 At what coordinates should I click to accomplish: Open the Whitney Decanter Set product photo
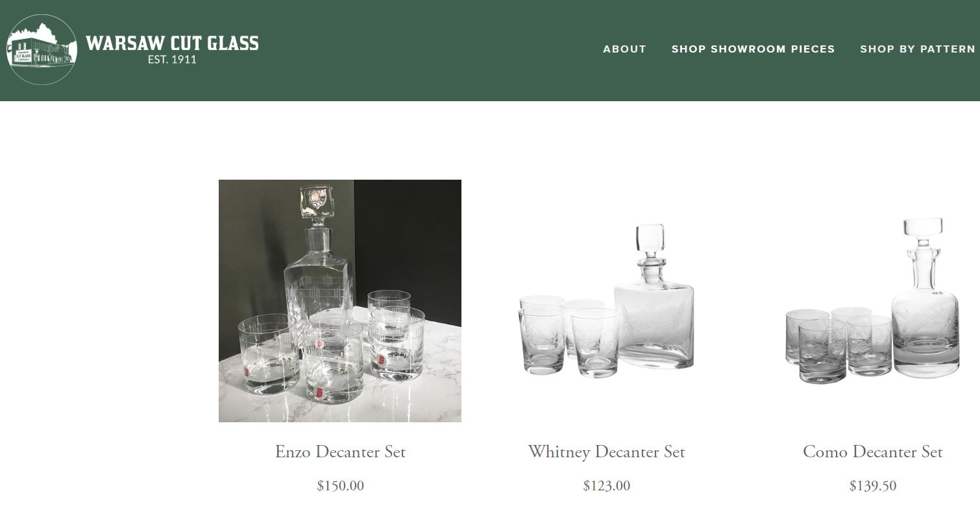(x=606, y=301)
